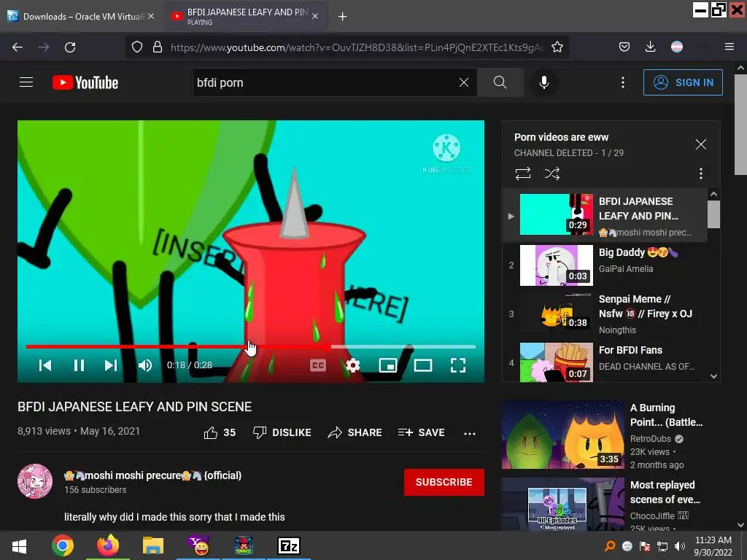Skip to the previous video
Screen dimensions: 747x560
pyautogui.click(x=45, y=365)
